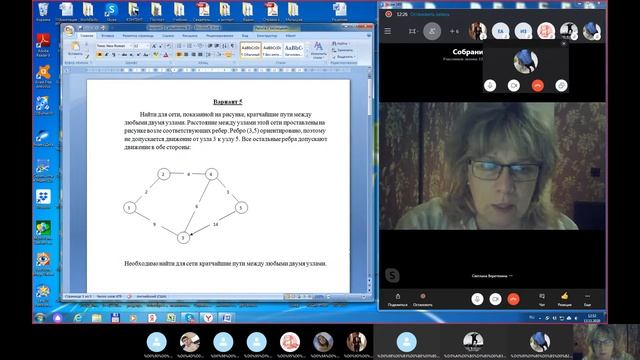Toggle video camera in Skype bottom bar
This screenshot has height=360, width=640.
495,299
